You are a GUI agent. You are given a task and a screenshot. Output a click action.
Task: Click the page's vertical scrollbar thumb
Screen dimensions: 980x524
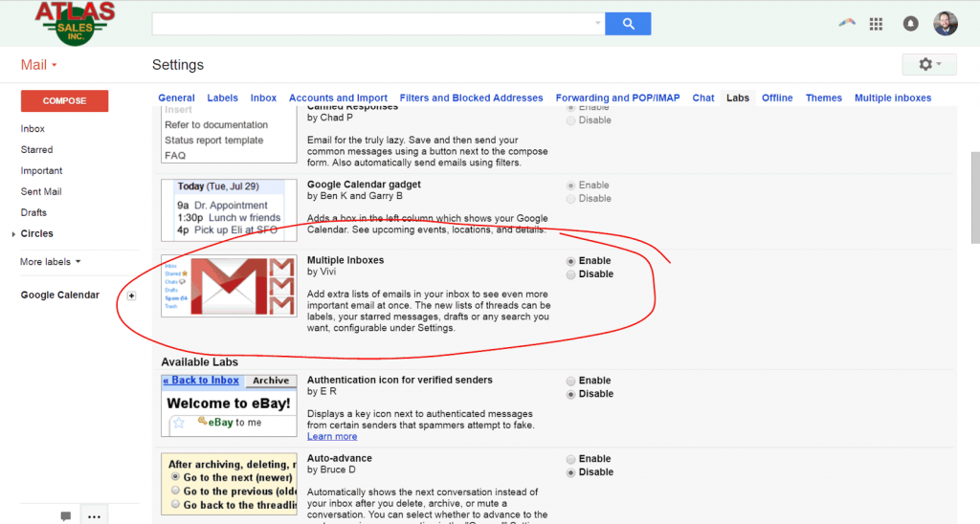[x=975, y=197]
